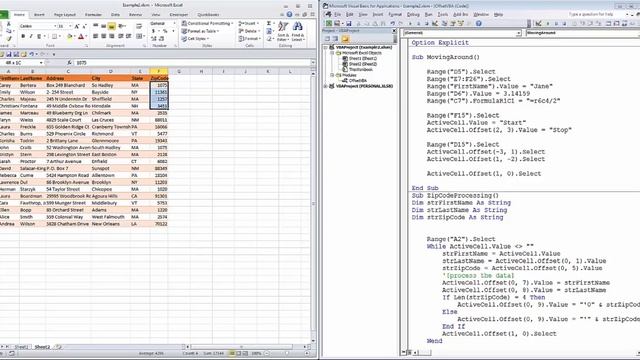Switch to Normal view in Excel status bar
Viewport: 640px width, 360px height.
[x=232, y=353]
